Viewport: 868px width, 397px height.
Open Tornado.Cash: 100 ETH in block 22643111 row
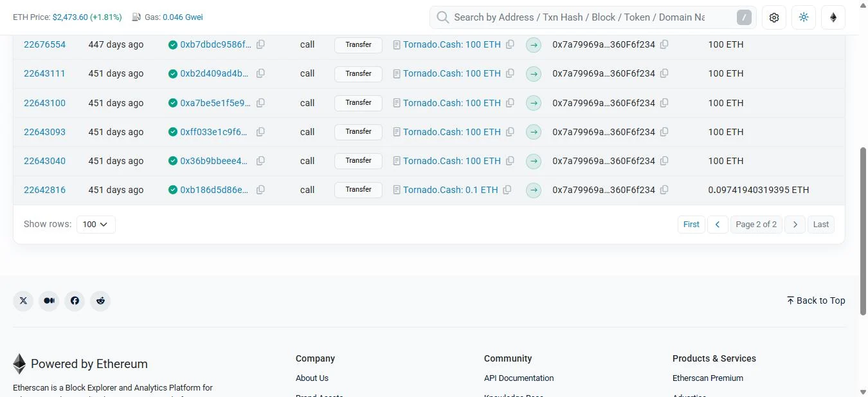pos(452,73)
